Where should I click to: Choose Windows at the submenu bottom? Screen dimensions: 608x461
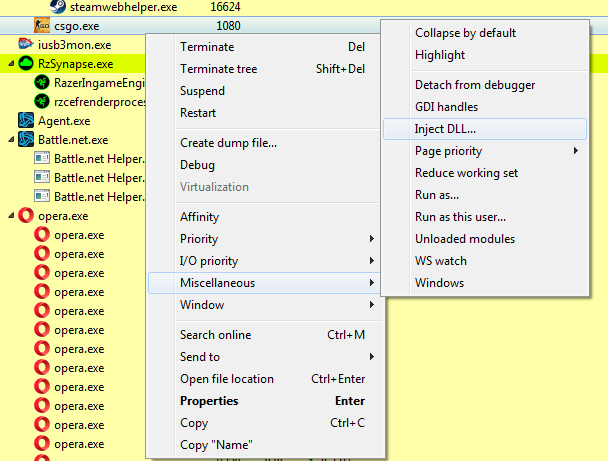(x=485, y=283)
